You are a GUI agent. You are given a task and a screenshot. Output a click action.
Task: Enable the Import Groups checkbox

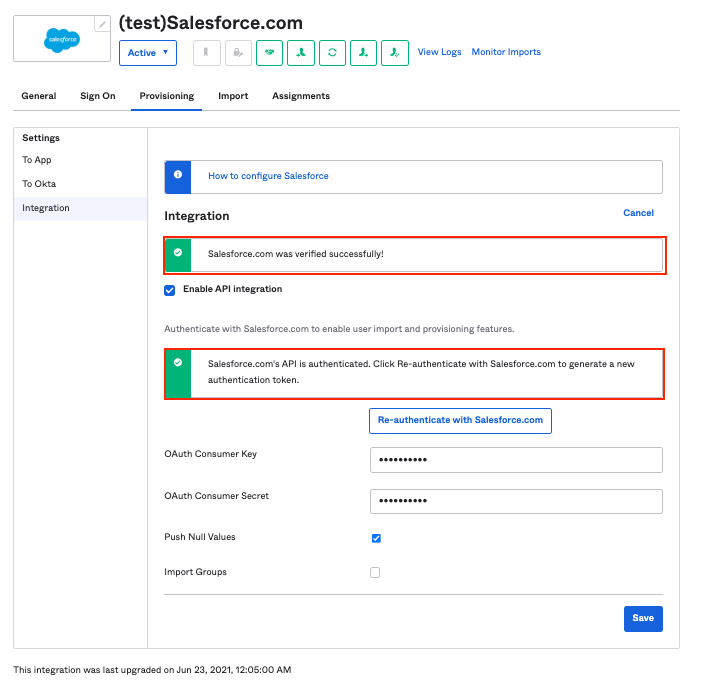pyautogui.click(x=376, y=573)
